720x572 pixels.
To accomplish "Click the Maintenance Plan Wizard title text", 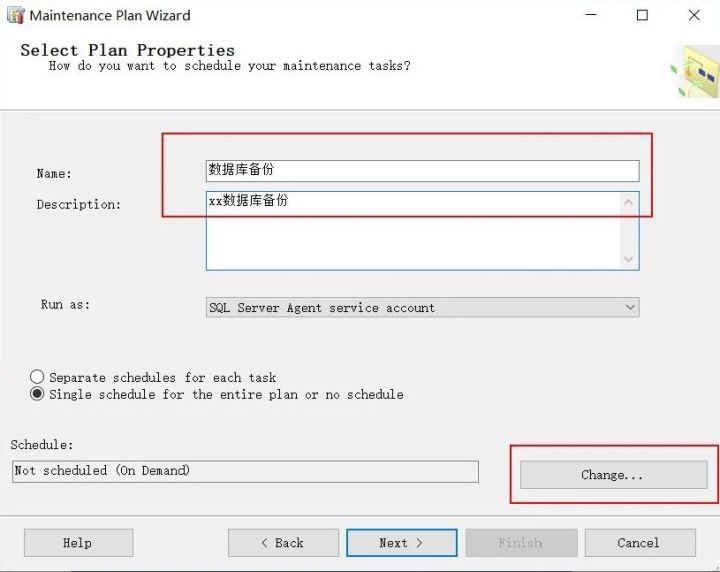I will click(110, 16).
